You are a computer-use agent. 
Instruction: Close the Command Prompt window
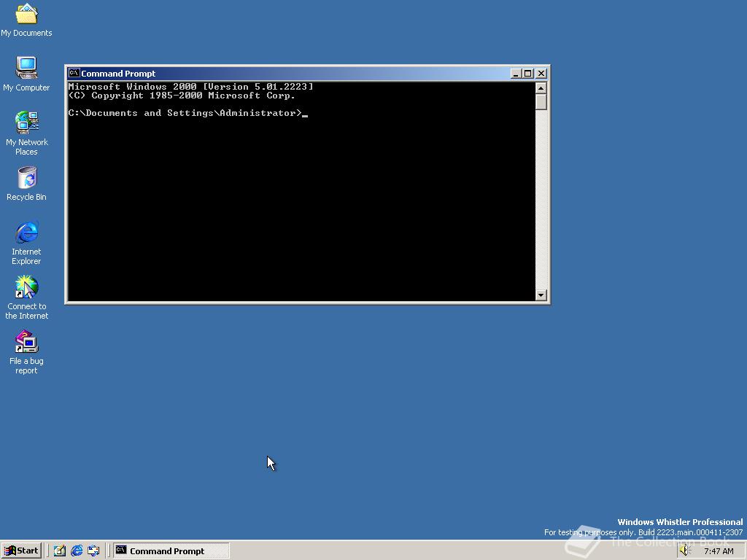pos(541,74)
